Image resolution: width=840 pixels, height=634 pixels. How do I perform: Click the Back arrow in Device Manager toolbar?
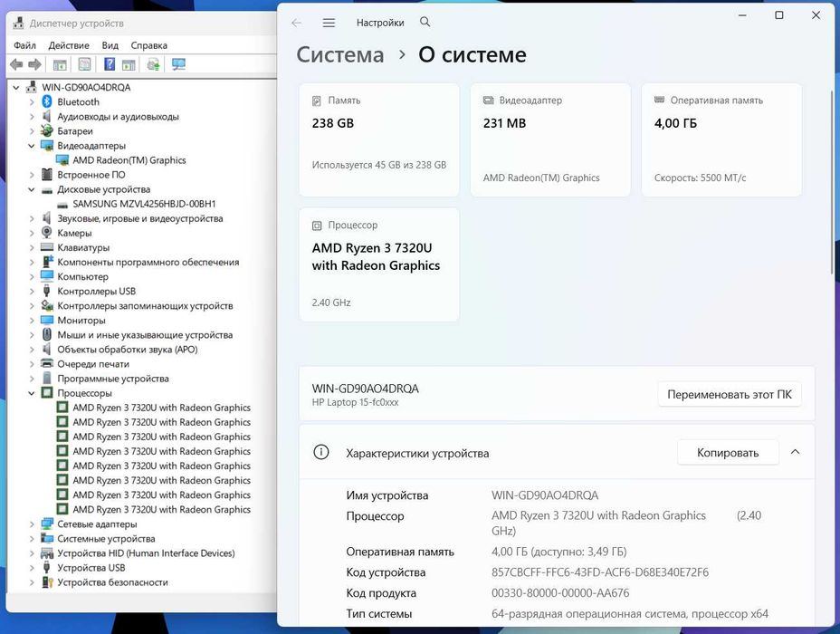[16, 65]
